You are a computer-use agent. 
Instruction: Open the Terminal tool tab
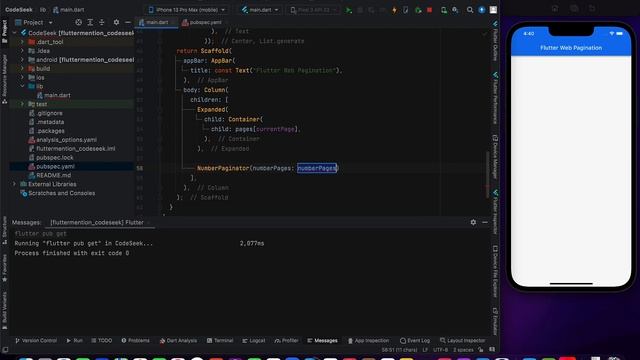[220, 340]
